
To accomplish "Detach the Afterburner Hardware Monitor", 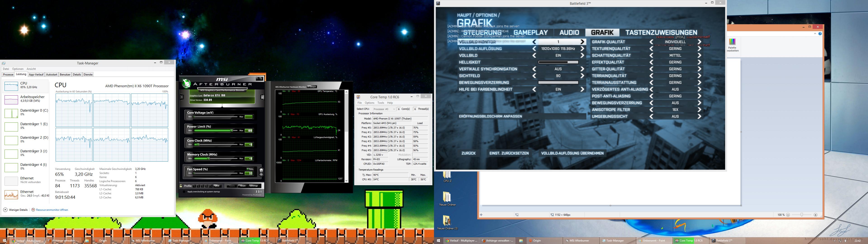I will pyautogui.click(x=312, y=87).
